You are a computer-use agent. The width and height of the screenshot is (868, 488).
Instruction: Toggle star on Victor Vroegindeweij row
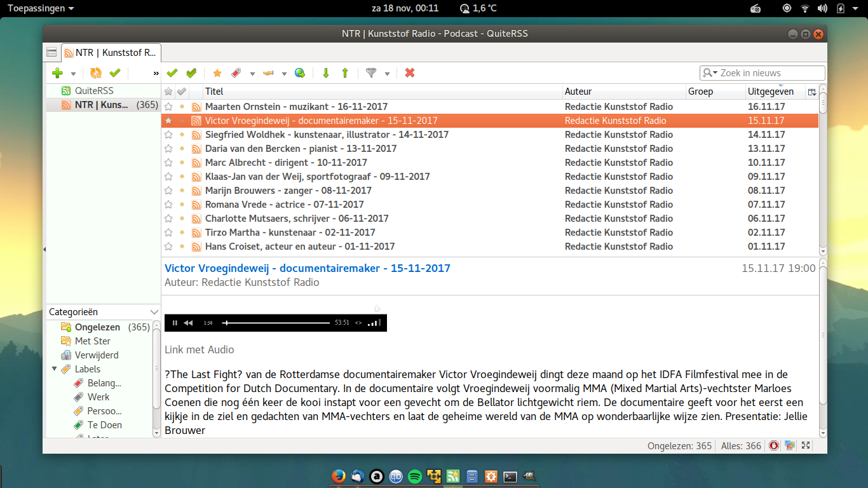pos(168,121)
